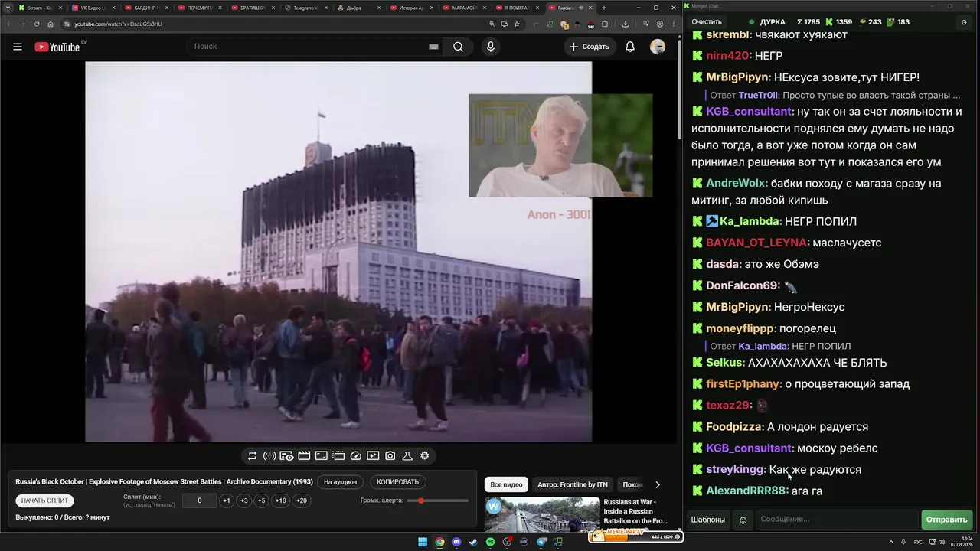This screenshot has width=980, height=551.
Task: Open the browser extensions puzzle icon
Action: click(605, 24)
